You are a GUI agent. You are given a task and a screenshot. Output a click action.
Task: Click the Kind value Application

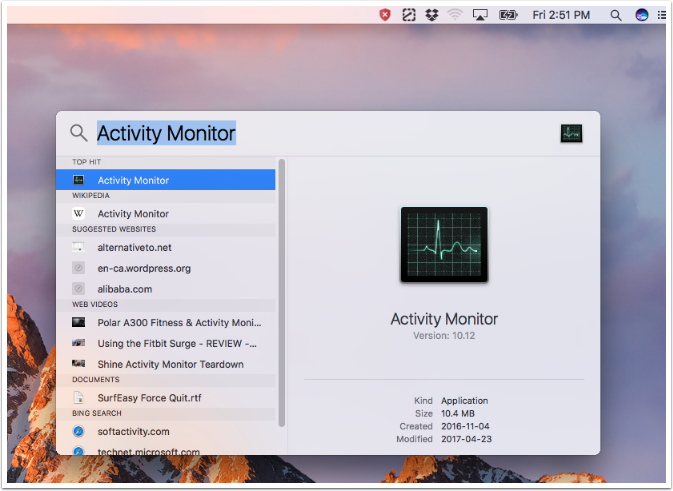[x=464, y=401]
